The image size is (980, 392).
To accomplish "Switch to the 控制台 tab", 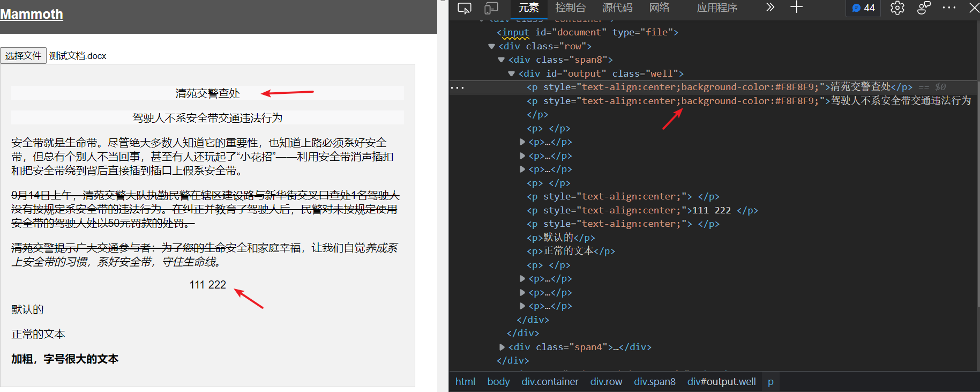I will point(570,8).
